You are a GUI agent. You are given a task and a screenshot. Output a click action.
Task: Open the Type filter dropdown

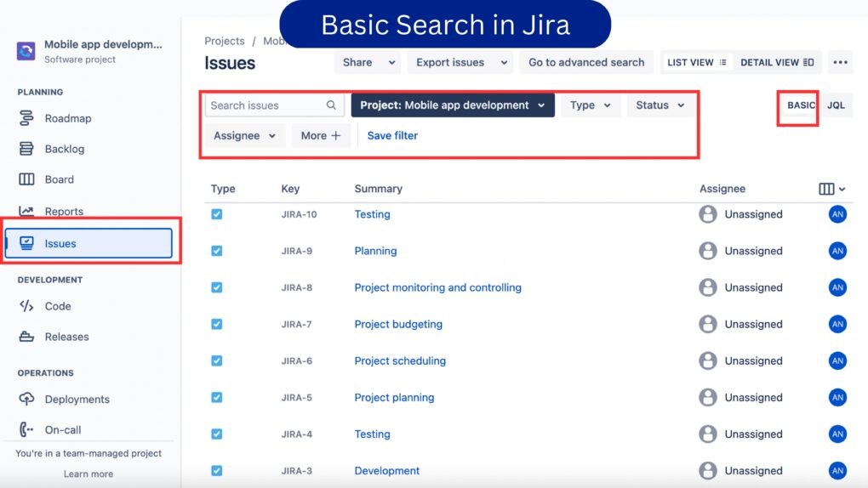[590, 105]
